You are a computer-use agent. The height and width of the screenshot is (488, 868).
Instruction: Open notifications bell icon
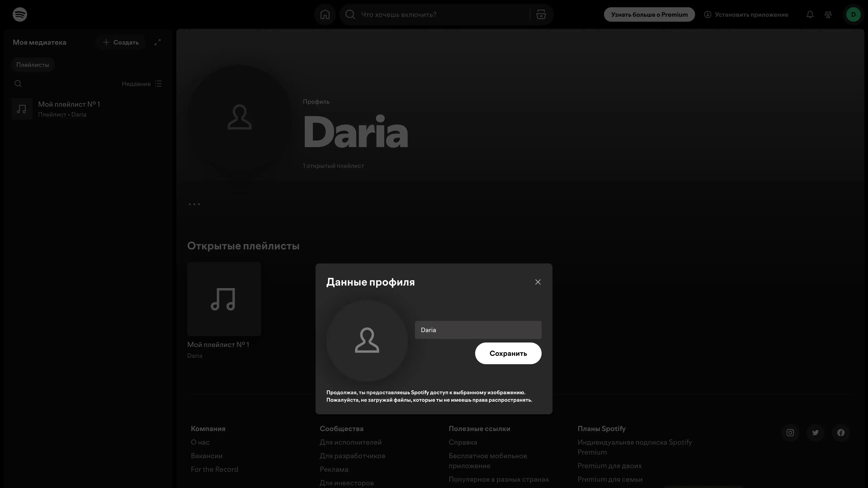coord(810,14)
